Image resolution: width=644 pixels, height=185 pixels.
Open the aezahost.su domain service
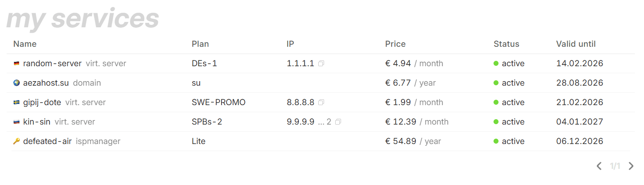pyautogui.click(x=46, y=83)
